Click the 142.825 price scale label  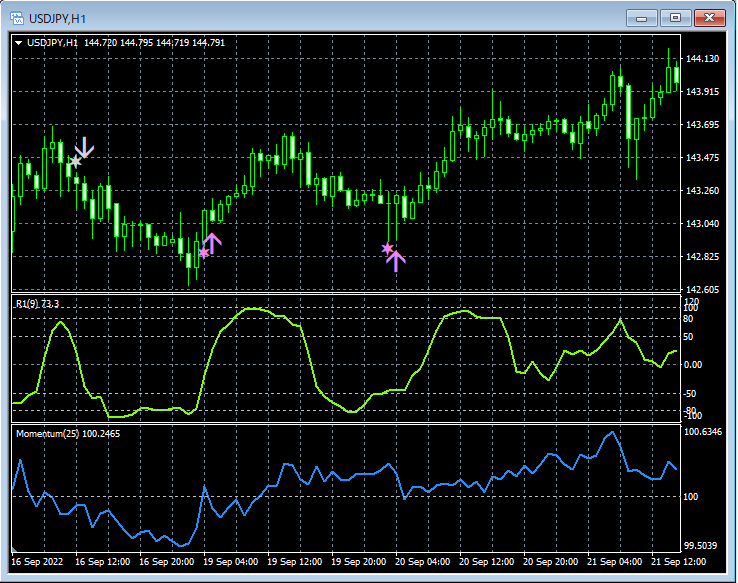(x=704, y=257)
